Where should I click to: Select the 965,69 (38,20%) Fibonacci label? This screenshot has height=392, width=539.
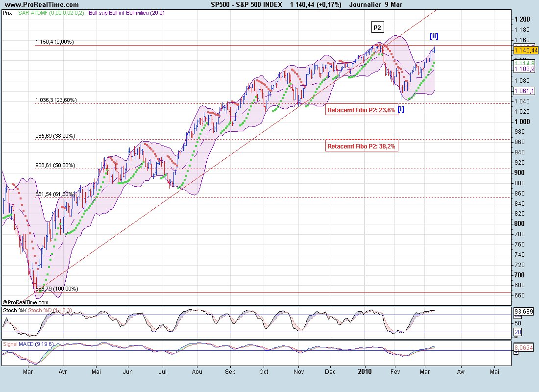pyautogui.click(x=55, y=136)
